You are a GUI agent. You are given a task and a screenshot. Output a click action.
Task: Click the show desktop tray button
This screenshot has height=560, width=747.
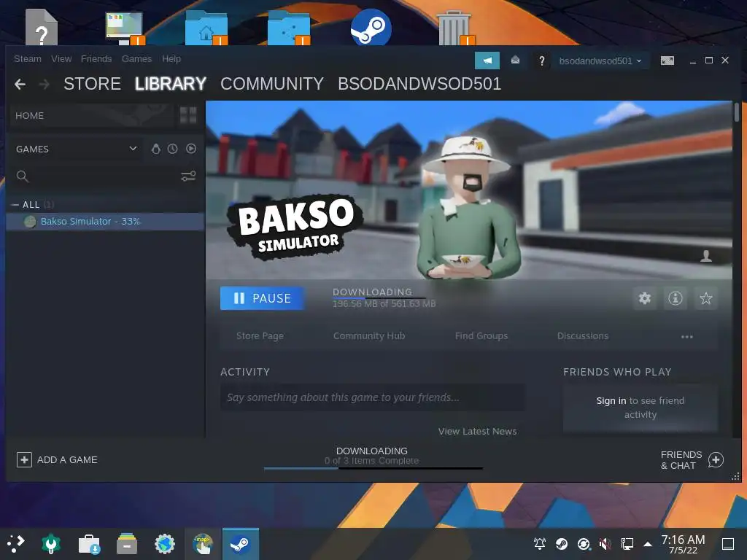[728, 544]
